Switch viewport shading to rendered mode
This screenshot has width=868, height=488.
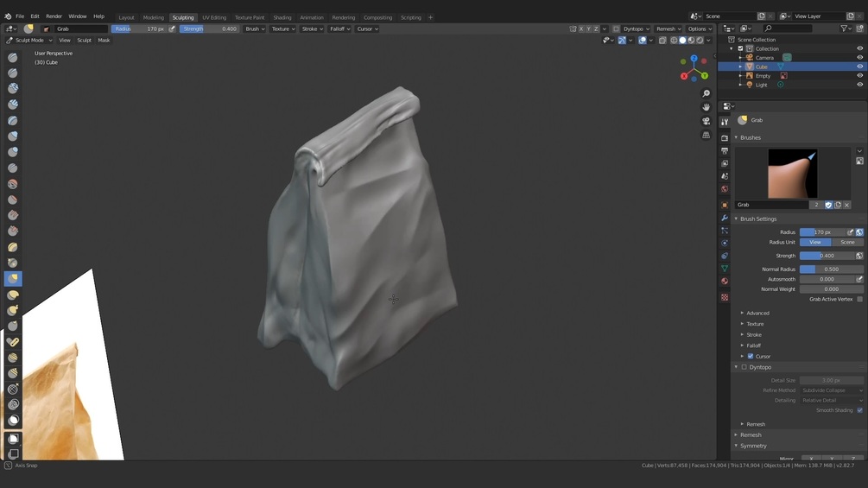pyautogui.click(x=700, y=41)
